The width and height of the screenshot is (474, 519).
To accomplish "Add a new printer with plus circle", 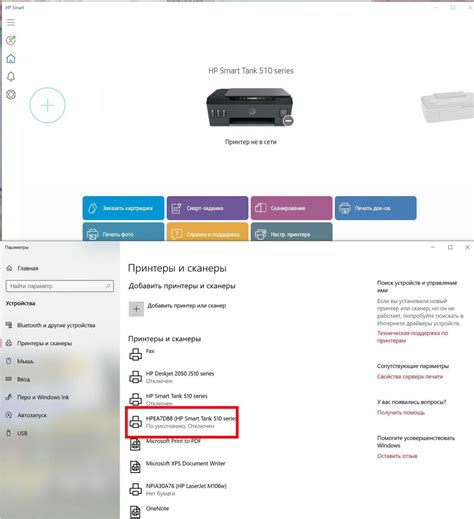I will [48, 105].
